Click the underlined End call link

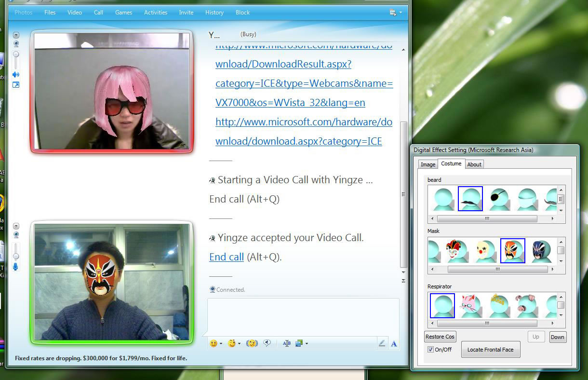[227, 257]
